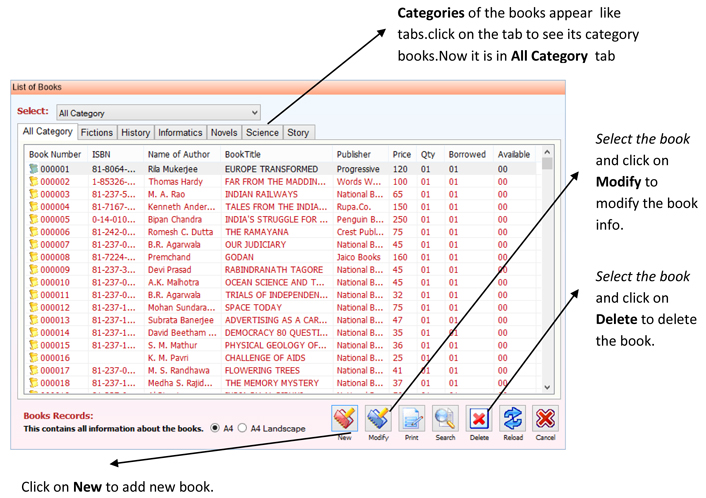Click the New book icon
Viewport: 706px width, 498px height.
pos(345,418)
